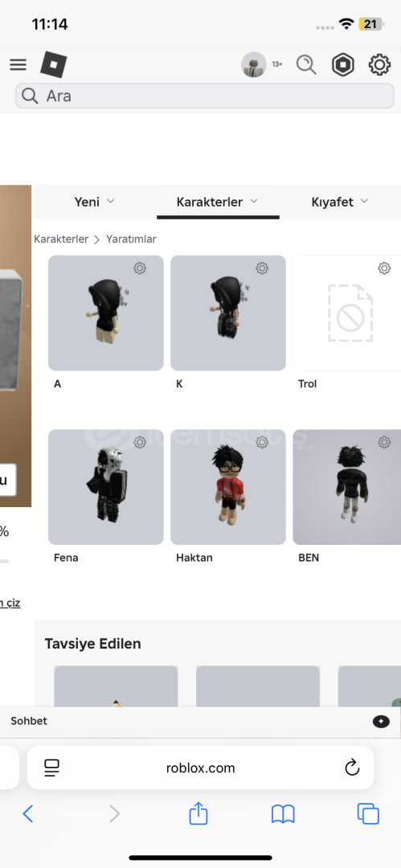This screenshot has width=401, height=868.
Task: Open the Robux balance icon
Action: tap(343, 65)
